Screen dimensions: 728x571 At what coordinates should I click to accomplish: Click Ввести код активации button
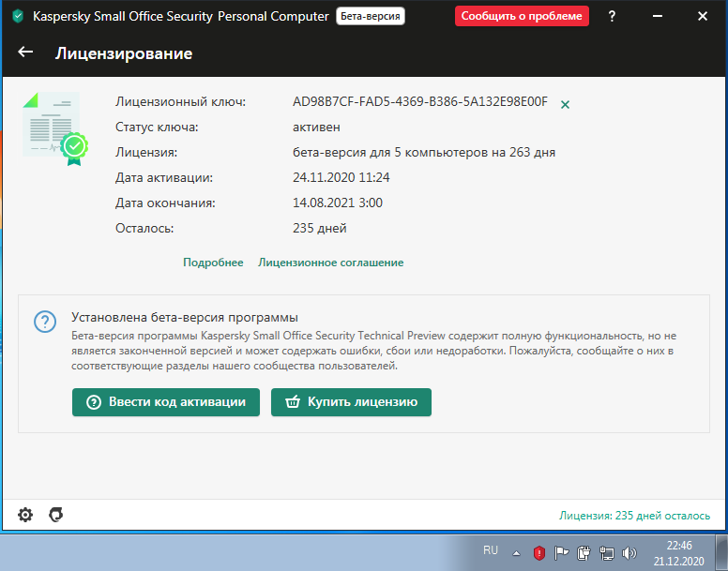(166, 401)
